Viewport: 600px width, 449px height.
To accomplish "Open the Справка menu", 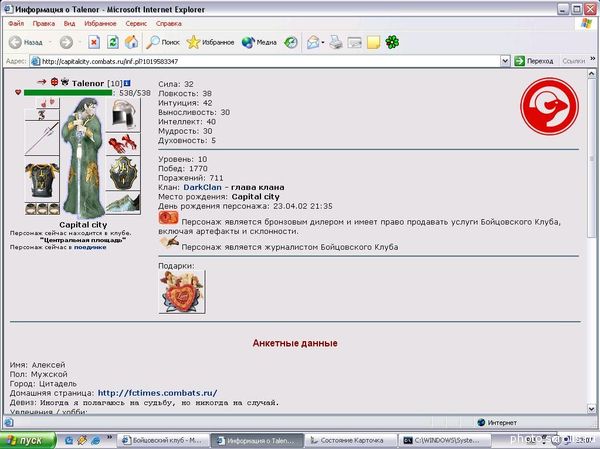I will pyautogui.click(x=168, y=23).
